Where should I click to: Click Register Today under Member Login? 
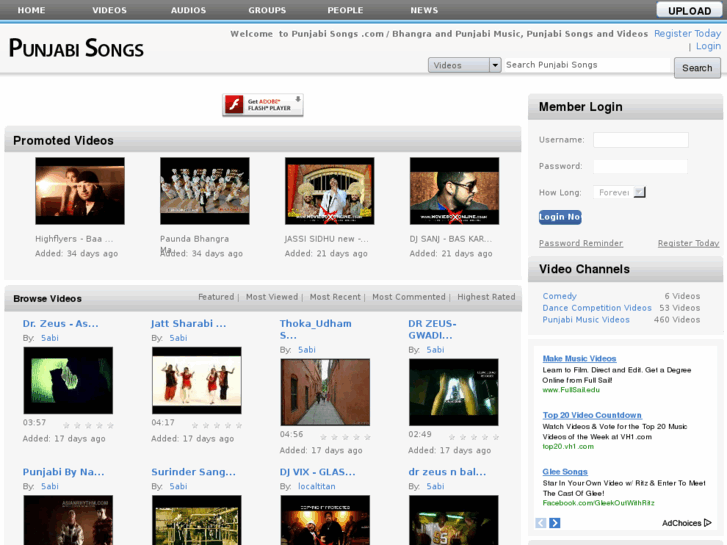(689, 243)
